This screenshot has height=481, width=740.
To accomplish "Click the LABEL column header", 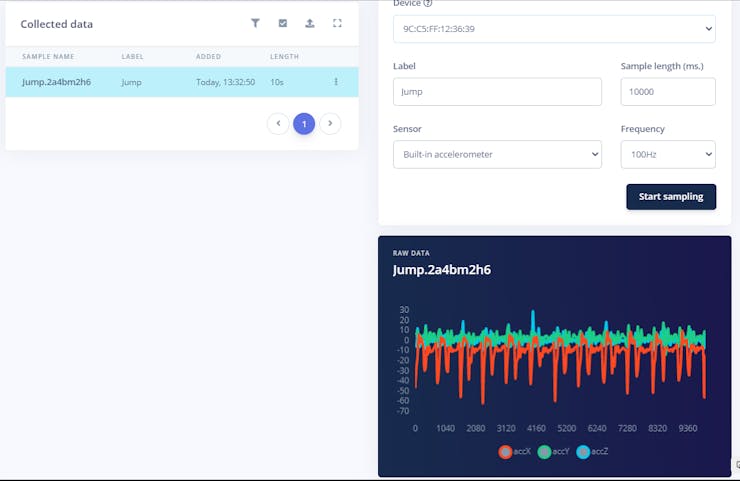I will pos(132,57).
